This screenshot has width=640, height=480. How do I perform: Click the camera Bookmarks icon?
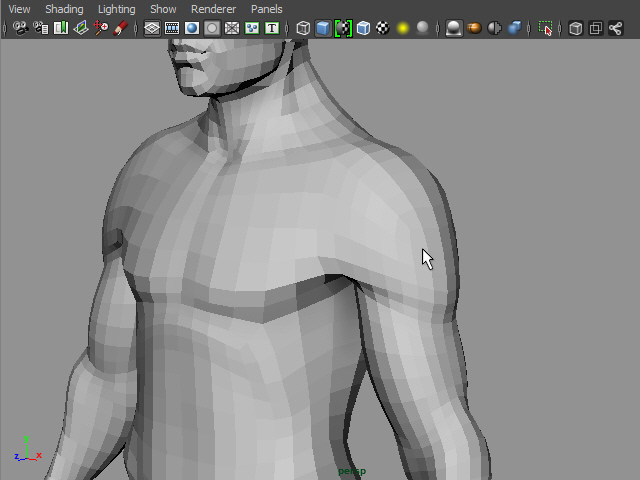click(61, 28)
